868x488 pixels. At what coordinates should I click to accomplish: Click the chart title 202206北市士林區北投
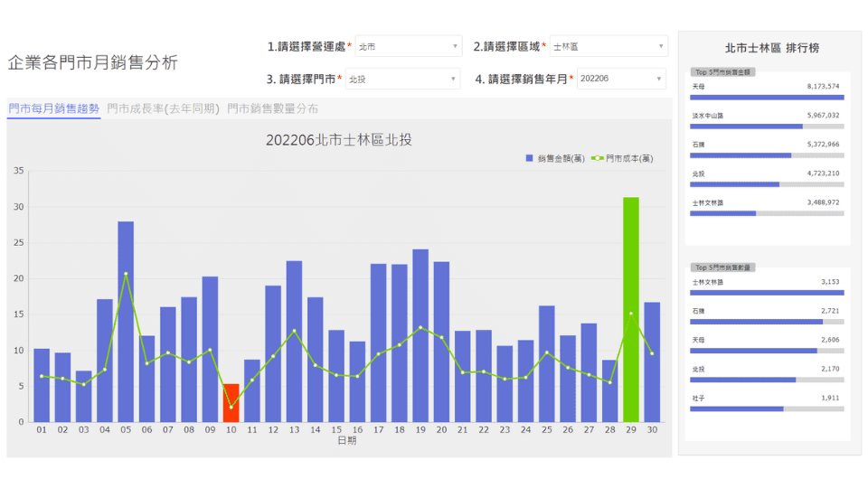339,140
